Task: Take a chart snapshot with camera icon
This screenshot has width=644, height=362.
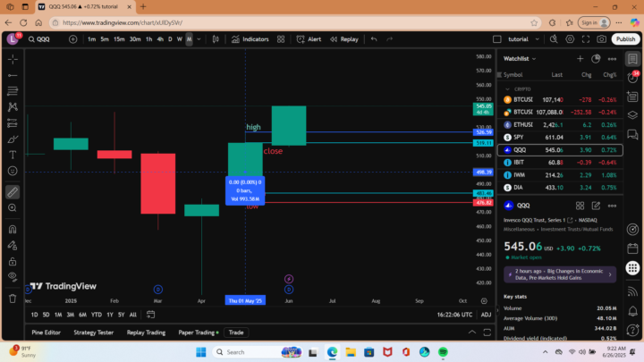Action: [602, 39]
